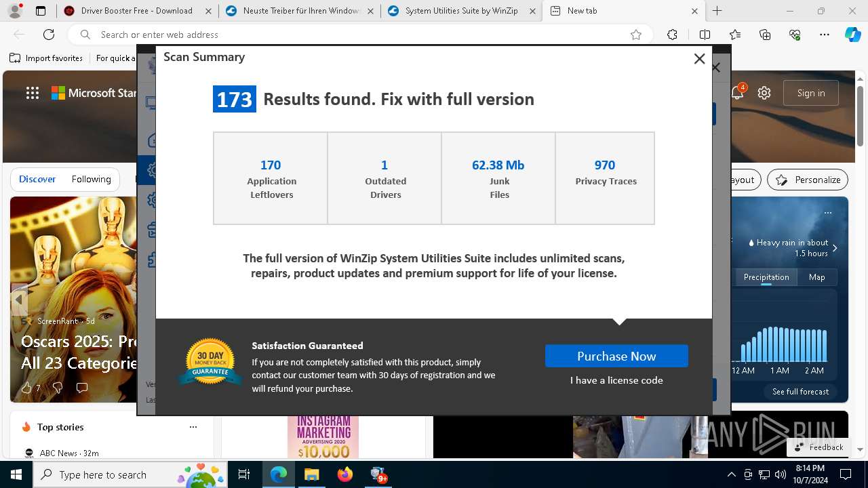This screenshot has height=488, width=868.
Task: Select the Following feed tab
Action: [x=91, y=179]
